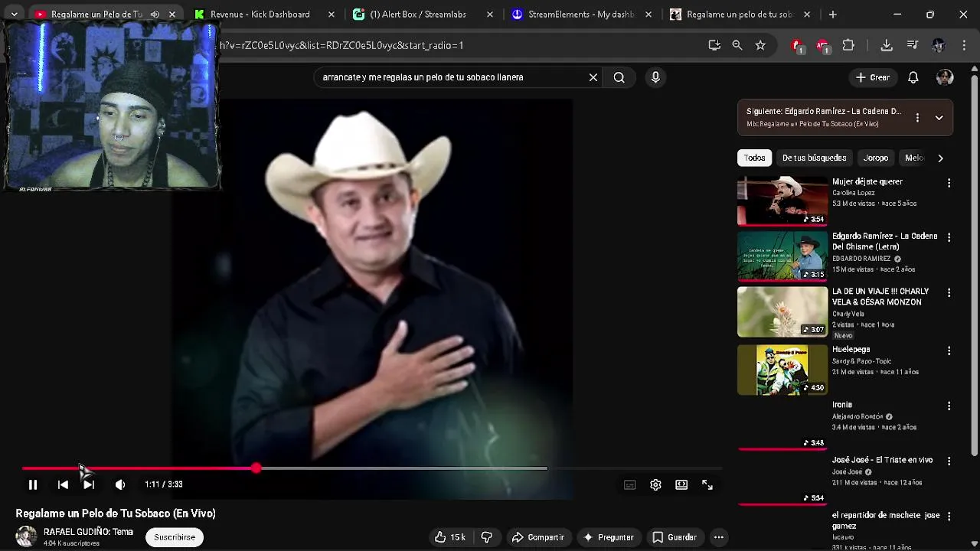Open Huelepega video thumbnail
The image size is (980, 551).
782,370
